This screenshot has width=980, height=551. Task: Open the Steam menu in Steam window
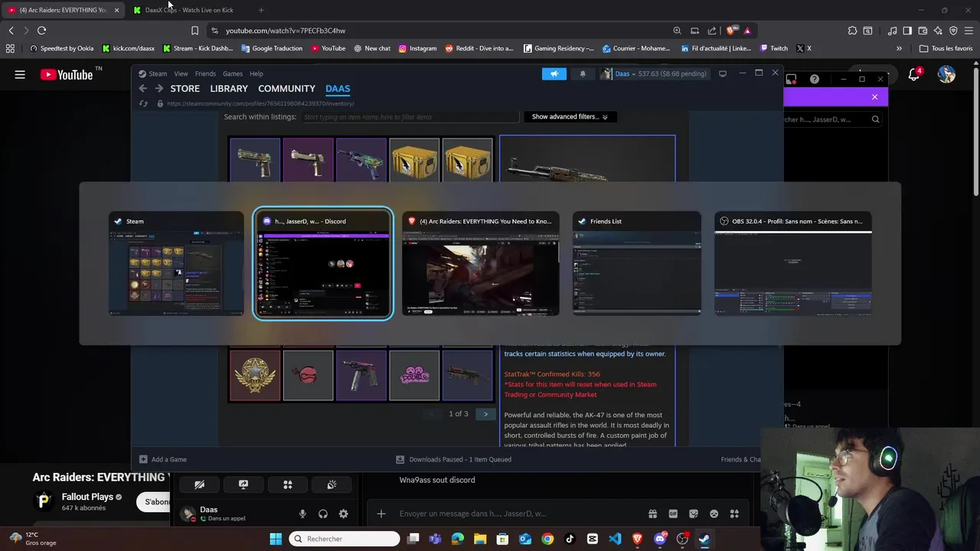[158, 73]
